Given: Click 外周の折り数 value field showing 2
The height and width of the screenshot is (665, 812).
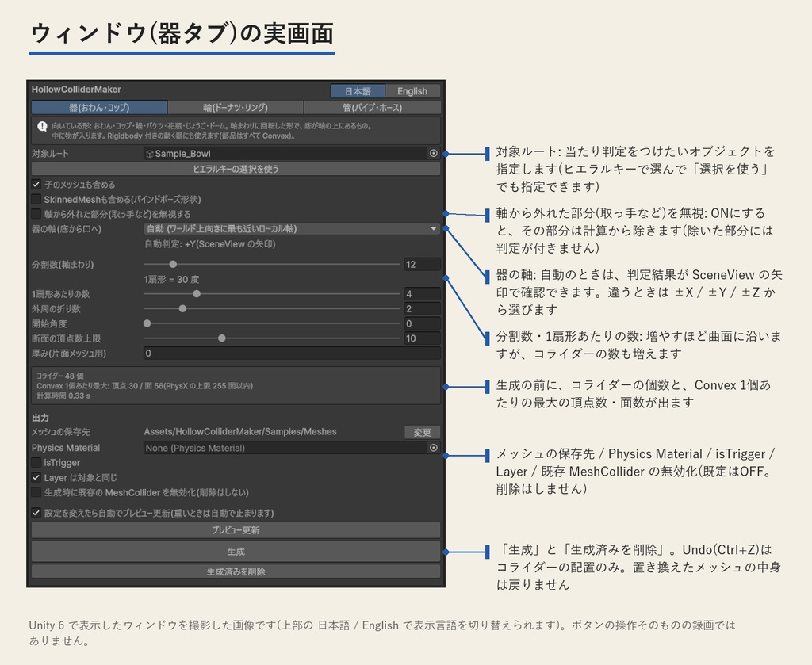Looking at the screenshot, I should (x=422, y=309).
